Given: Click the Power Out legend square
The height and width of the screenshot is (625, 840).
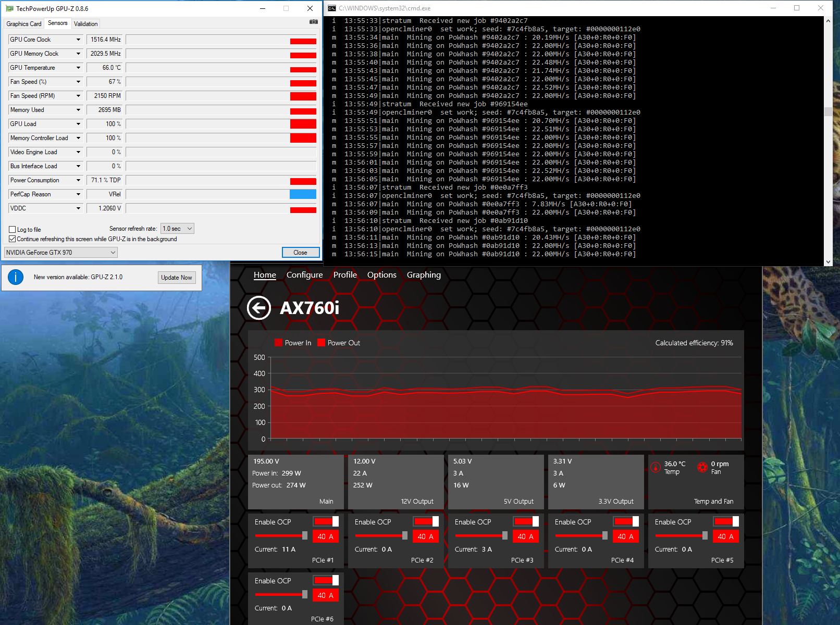Looking at the screenshot, I should click(321, 343).
